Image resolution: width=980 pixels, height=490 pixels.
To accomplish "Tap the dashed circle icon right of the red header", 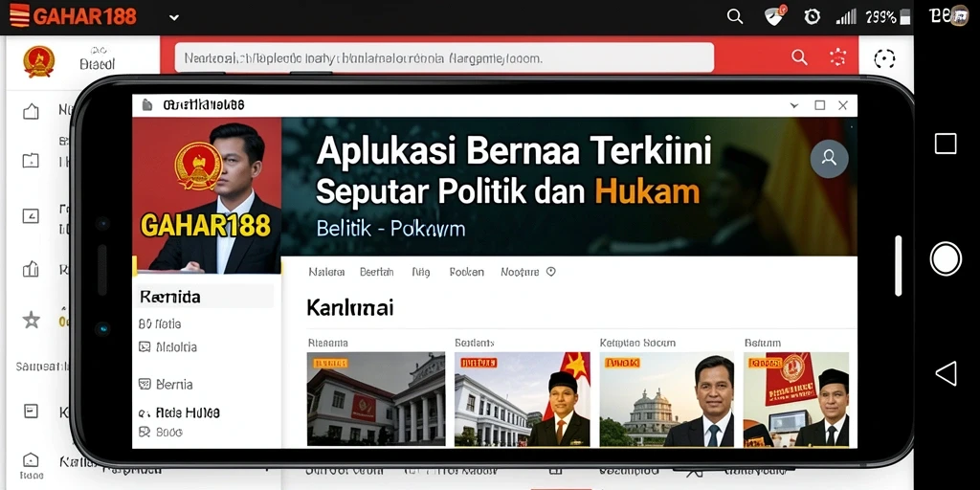I will (x=884, y=59).
